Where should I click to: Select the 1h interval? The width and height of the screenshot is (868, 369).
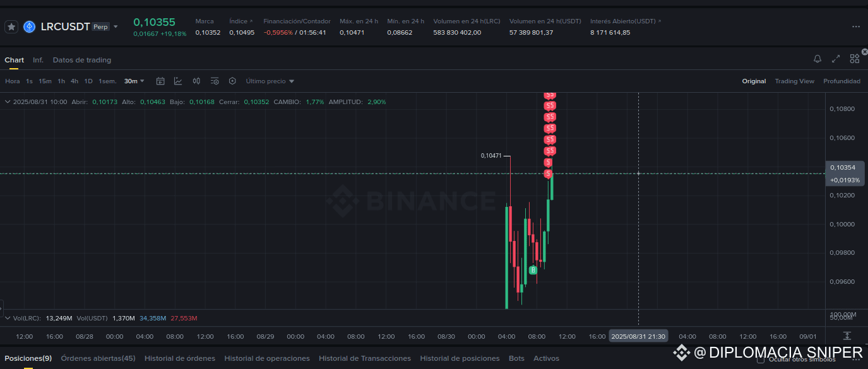tap(61, 81)
